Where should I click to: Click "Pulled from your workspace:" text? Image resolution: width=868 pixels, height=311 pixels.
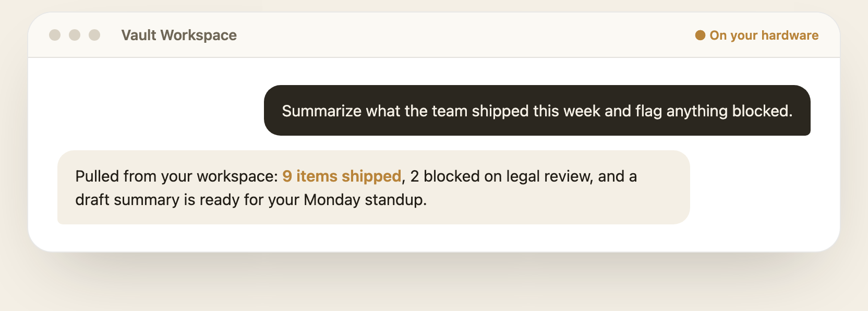point(176,176)
